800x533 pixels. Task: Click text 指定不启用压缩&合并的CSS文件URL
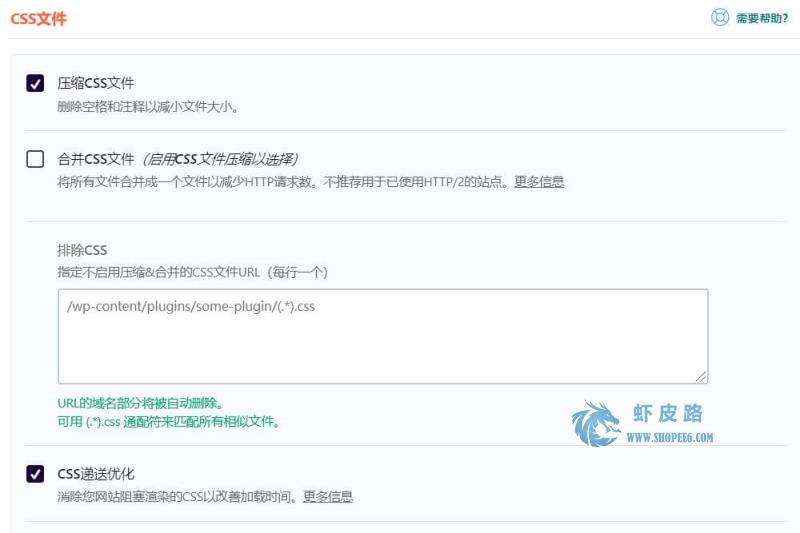[192, 272]
